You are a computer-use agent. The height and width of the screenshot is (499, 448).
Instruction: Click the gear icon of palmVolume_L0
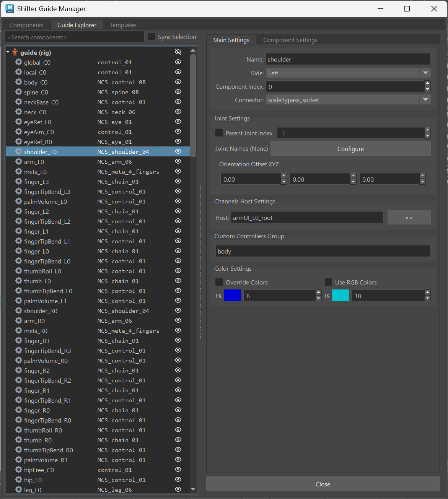pos(18,201)
